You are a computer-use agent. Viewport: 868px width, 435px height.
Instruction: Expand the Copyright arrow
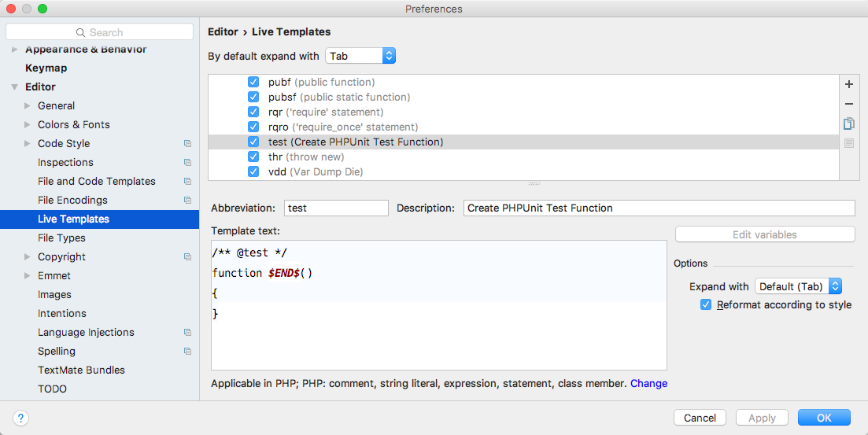[x=27, y=256]
